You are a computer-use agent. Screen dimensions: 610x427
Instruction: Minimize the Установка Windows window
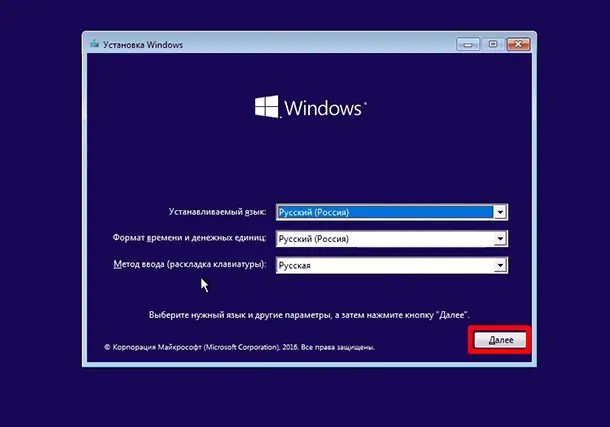coord(469,44)
